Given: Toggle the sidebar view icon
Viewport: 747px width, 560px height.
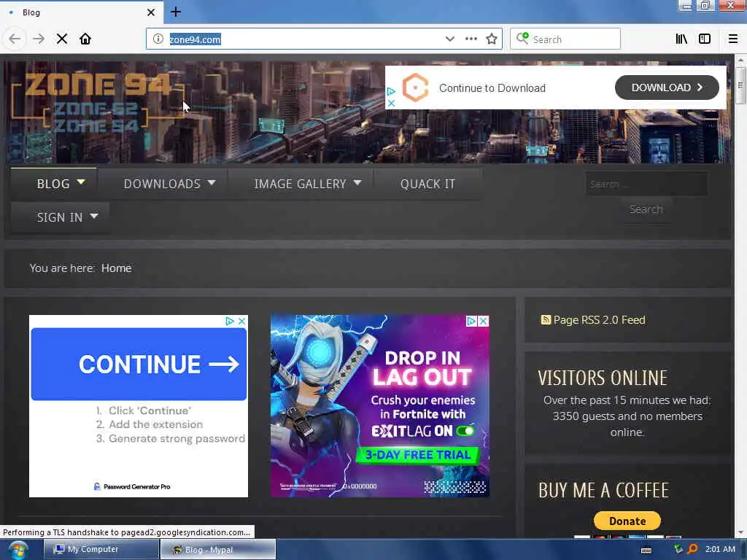Looking at the screenshot, I should (x=705, y=39).
